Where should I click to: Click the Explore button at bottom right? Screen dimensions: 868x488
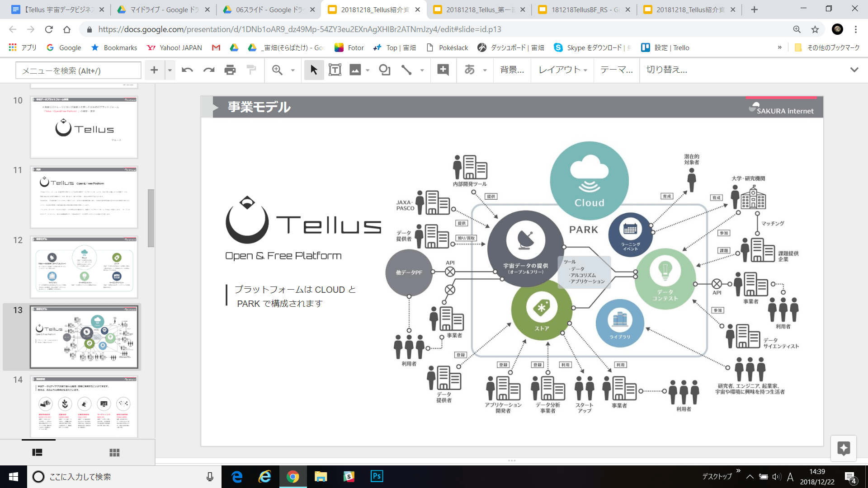click(x=844, y=448)
